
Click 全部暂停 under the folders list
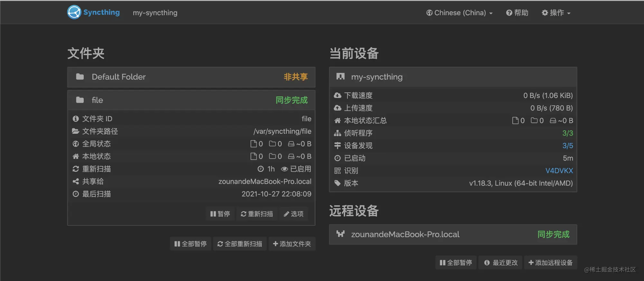(190, 244)
